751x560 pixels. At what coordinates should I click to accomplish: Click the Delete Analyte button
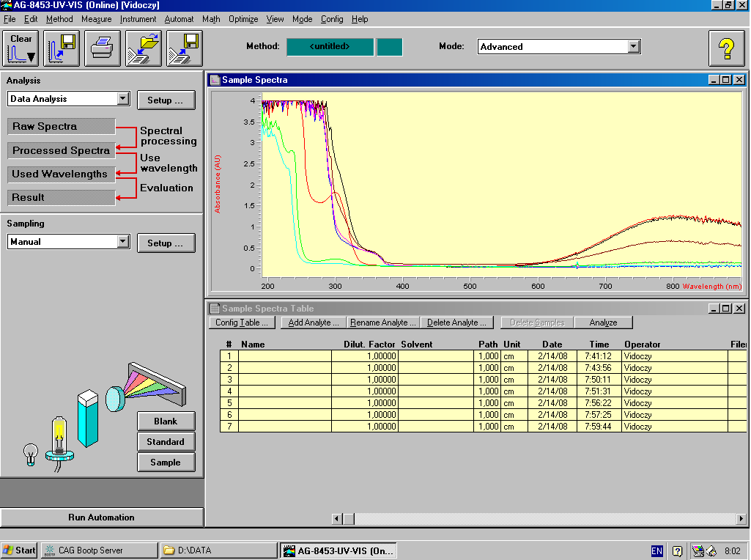point(456,323)
